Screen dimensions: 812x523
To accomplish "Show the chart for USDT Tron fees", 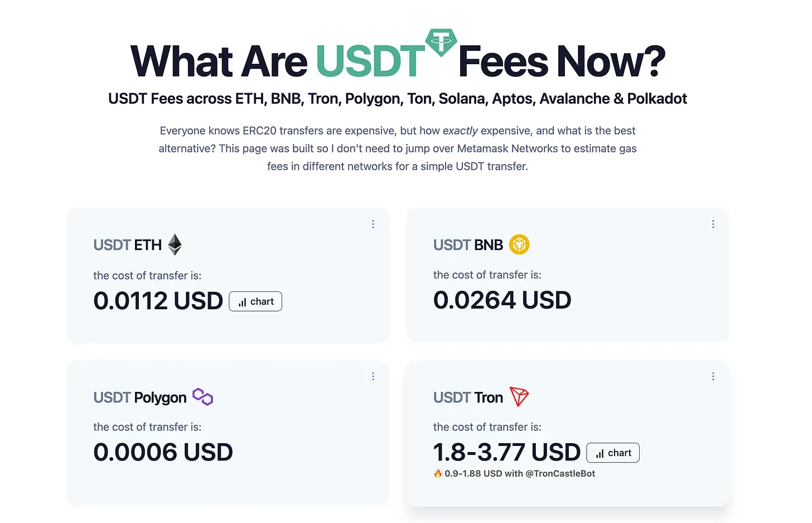I will click(x=613, y=453).
